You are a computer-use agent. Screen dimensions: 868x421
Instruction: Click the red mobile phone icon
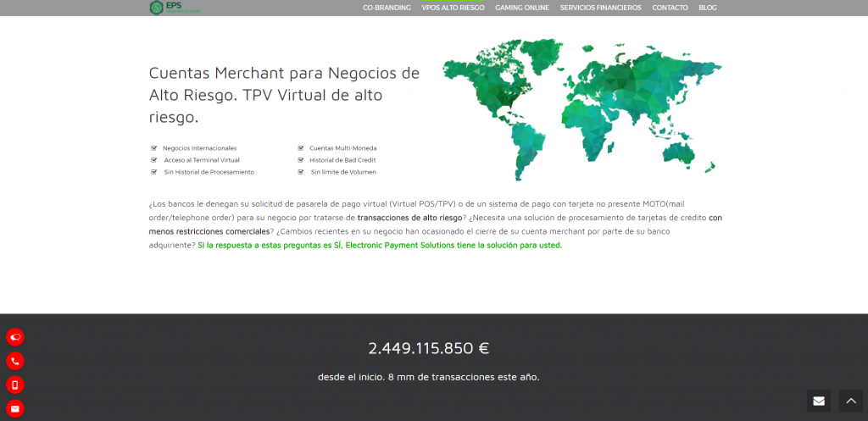click(x=15, y=385)
